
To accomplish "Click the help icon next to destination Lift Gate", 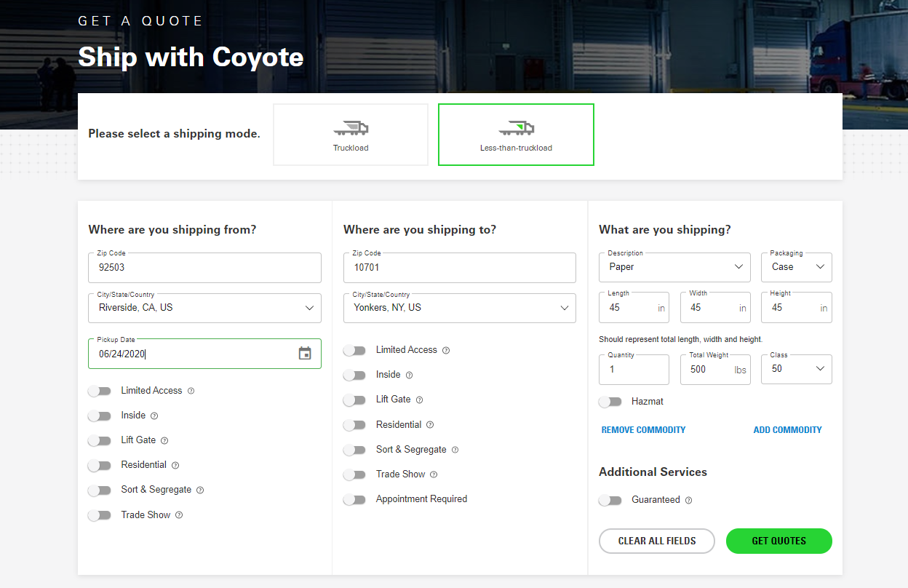I will [418, 400].
